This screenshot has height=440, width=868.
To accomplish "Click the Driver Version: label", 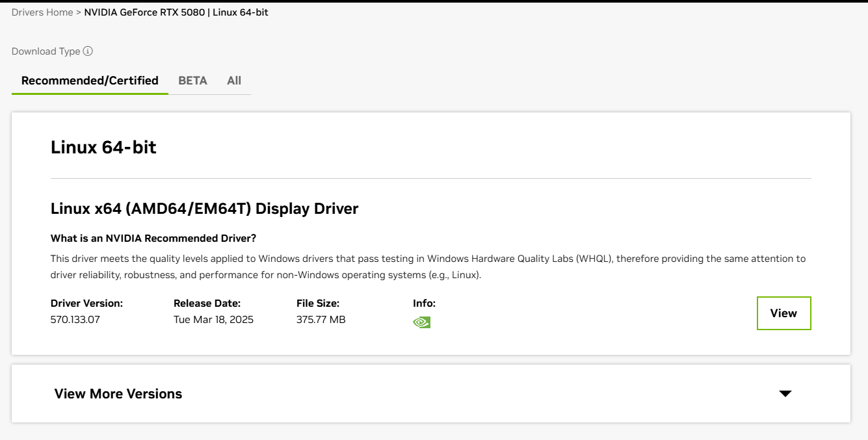I will pos(86,304).
